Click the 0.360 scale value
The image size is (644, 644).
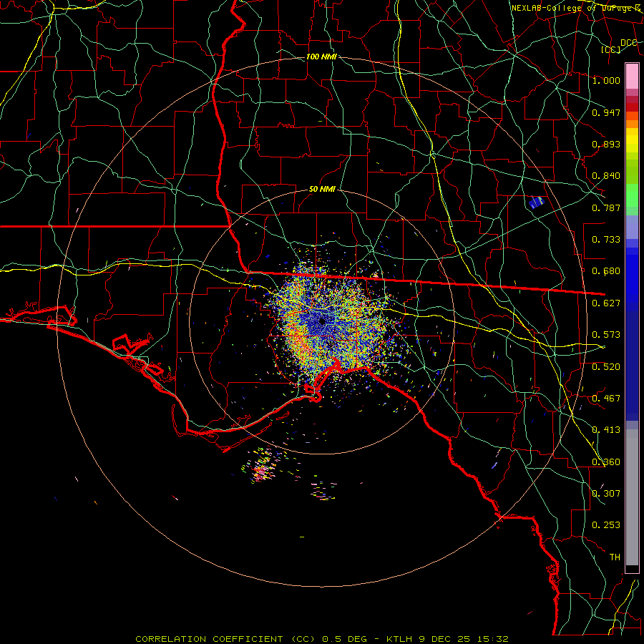pyautogui.click(x=606, y=462)
